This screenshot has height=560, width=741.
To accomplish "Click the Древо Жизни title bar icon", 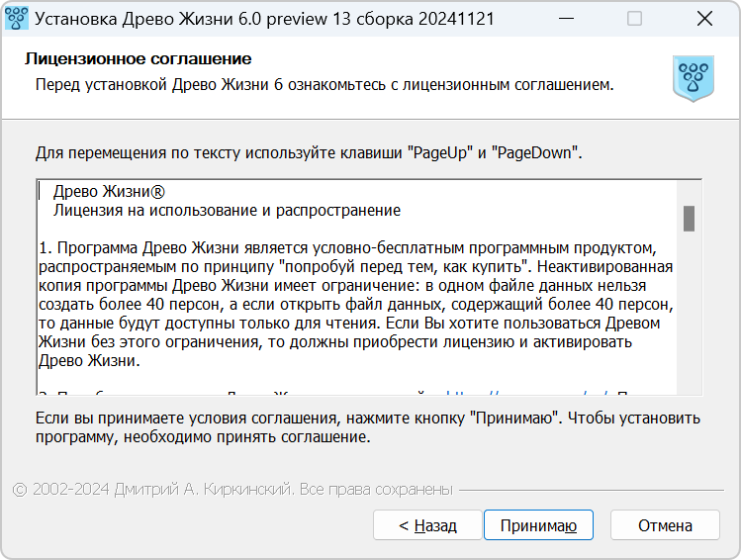I will click(x=17, y=19).
